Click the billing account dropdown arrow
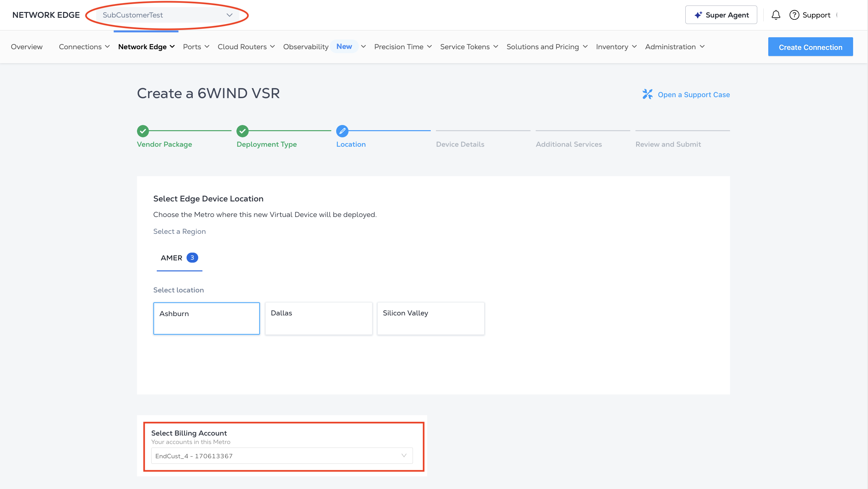 pyautogui.click(x=404, y=456)
